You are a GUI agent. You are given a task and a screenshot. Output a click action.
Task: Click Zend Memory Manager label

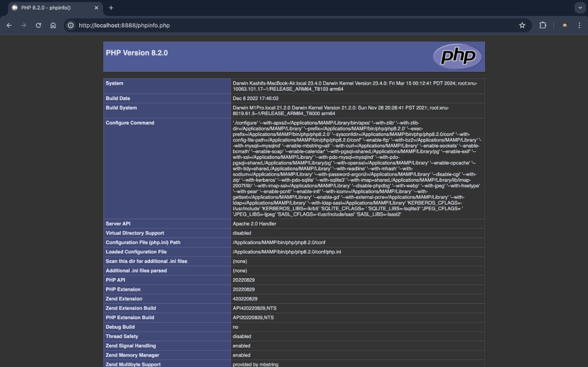click(133, 355)
